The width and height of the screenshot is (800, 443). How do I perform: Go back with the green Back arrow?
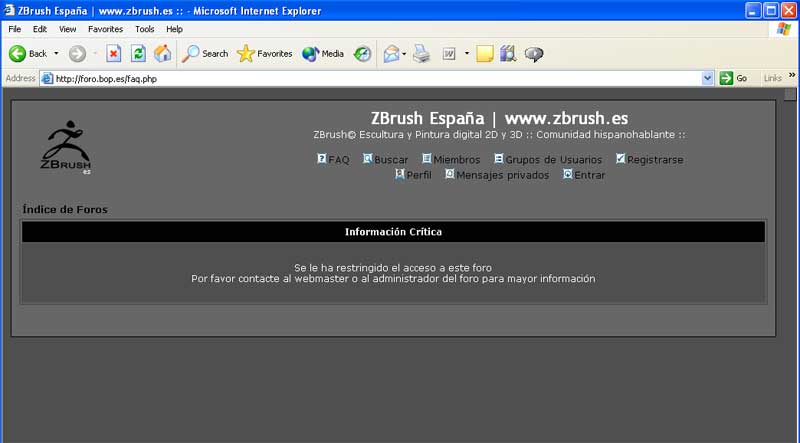(x=17, y=54)
